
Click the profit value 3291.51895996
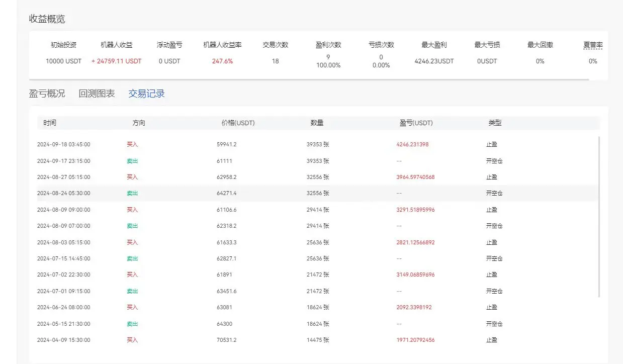(415, 210)
